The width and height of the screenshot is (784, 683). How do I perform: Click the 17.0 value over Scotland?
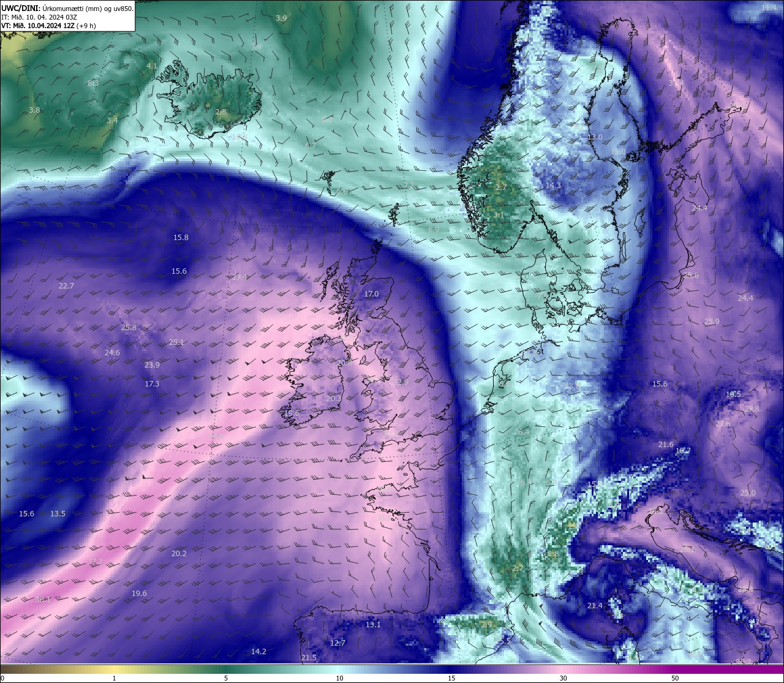(x=371, y=294)
